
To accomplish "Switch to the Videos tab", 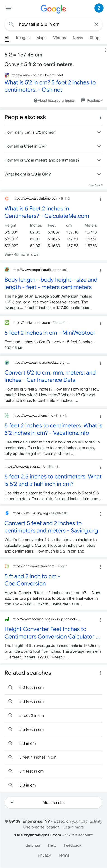I will [x=59, y=38].
